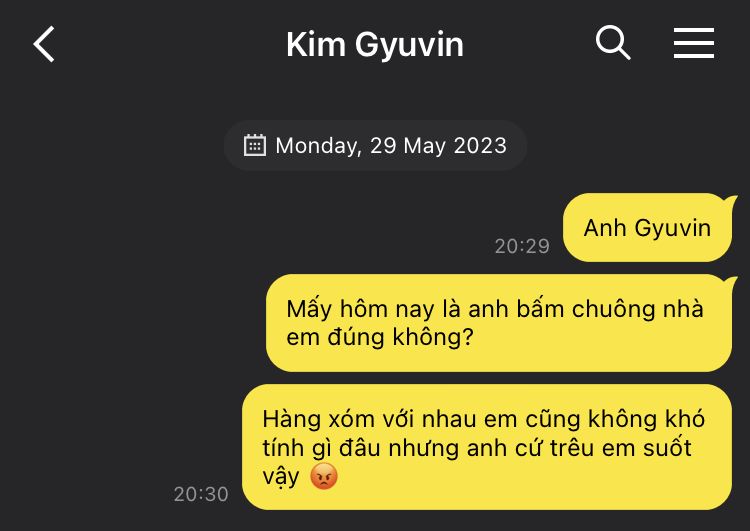Select the 'Hàng xóm với nhau' message bubble
This screenshot has width=750, height=531.
[487, 447]
